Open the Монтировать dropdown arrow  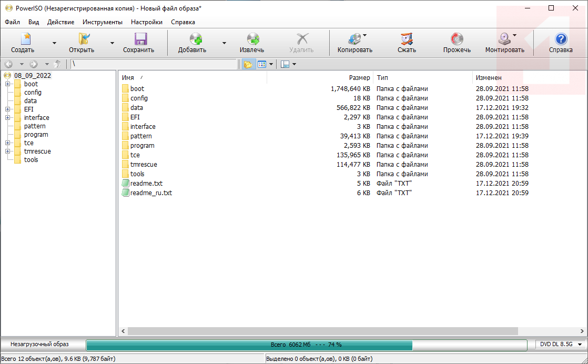[x=514, y=35]
